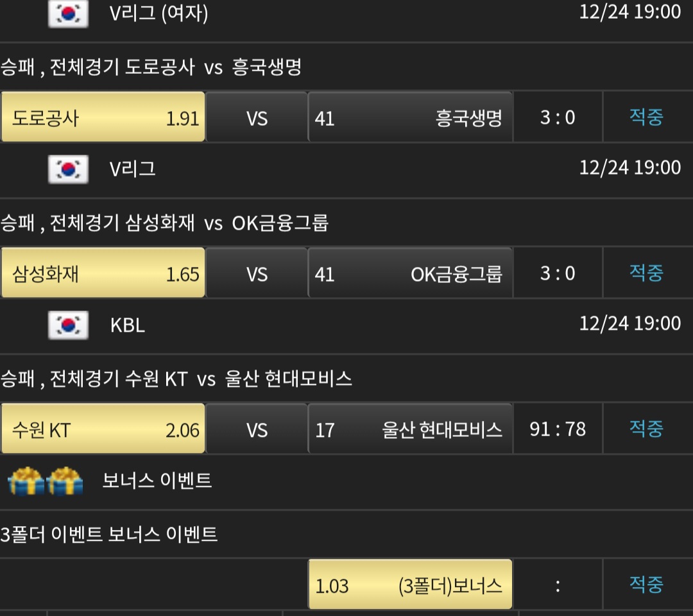
Task: Select the 삼성화재 1.65 odds button
Action: tap(103, 273)
